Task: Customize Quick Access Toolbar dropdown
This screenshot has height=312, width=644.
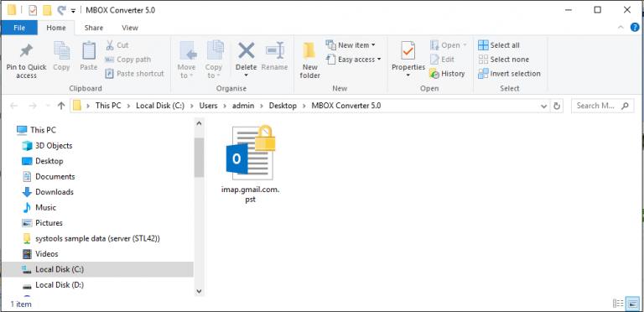Action: [x=73, y=10]
